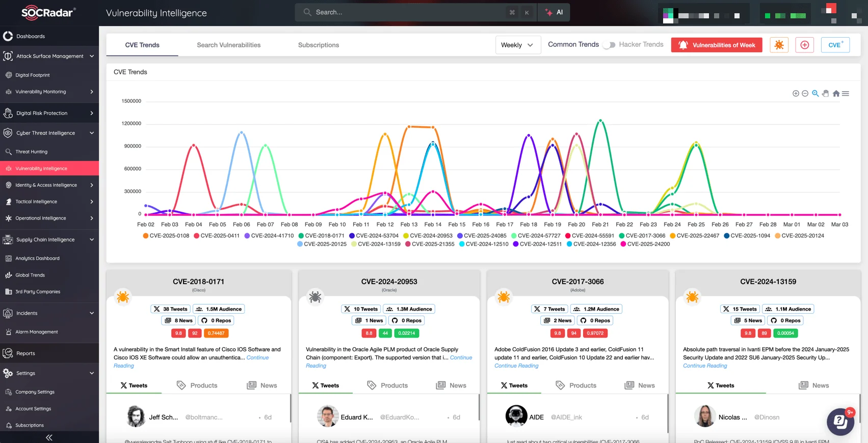
Task: Click 38 Tweets badge on Cisco card
Action: point(171,309)
